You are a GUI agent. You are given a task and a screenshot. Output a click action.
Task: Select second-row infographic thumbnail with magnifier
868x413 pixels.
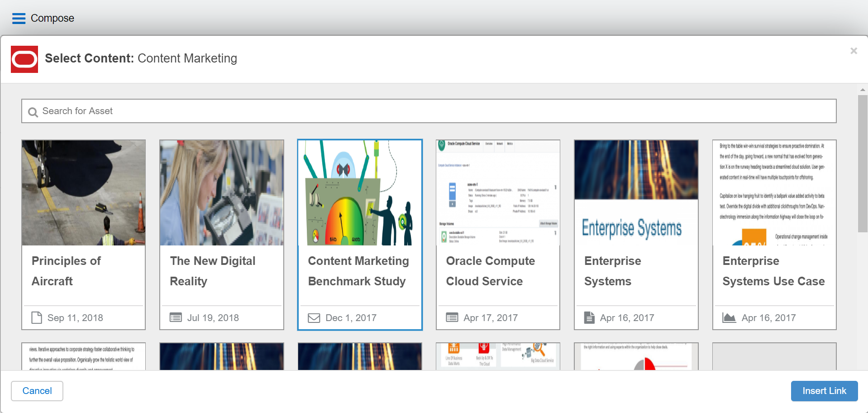[x=498, y=357]
